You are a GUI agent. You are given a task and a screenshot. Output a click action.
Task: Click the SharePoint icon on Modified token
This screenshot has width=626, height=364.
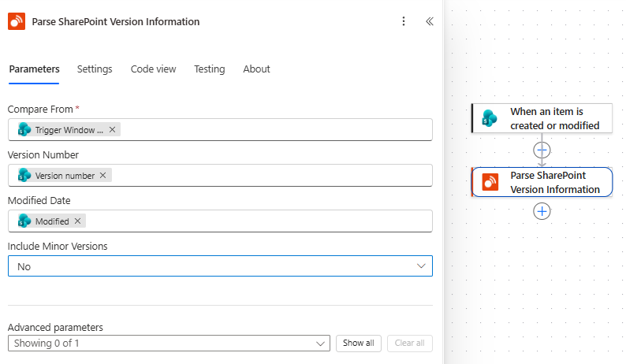24,221
